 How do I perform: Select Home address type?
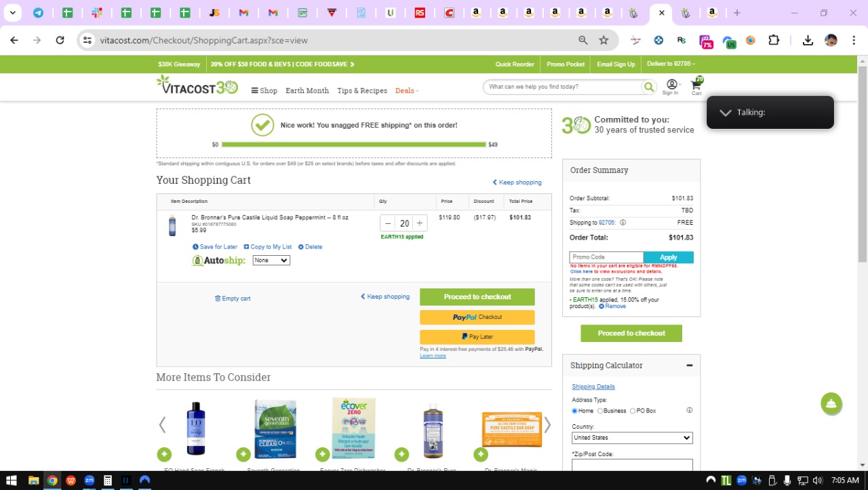coord(575,411)
